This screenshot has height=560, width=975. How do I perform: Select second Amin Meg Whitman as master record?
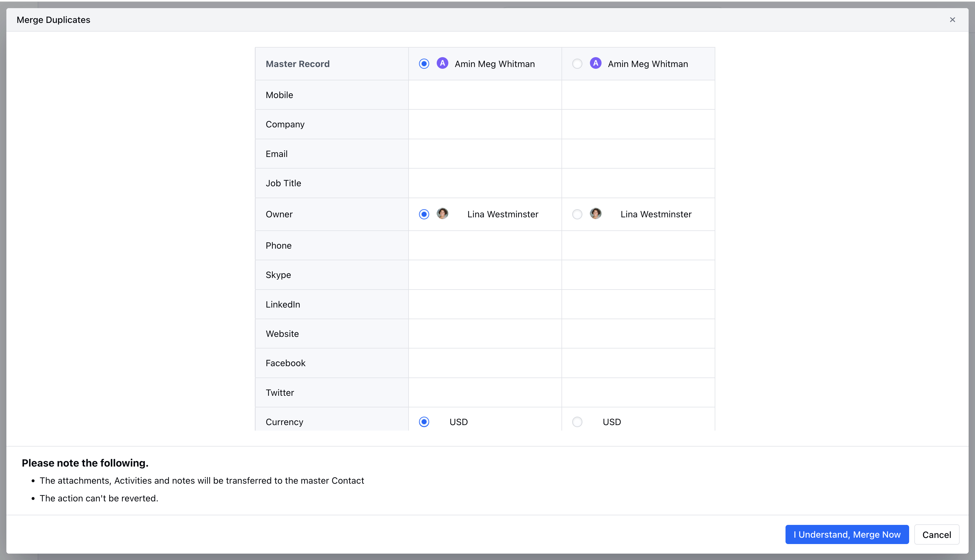(577, 64)
